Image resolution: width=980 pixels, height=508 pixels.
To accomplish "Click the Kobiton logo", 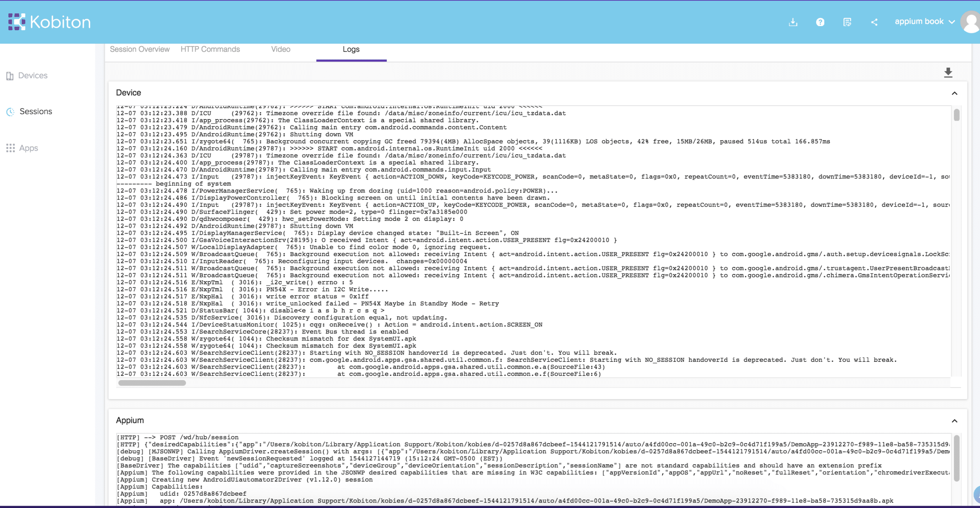I will (49, 22).
